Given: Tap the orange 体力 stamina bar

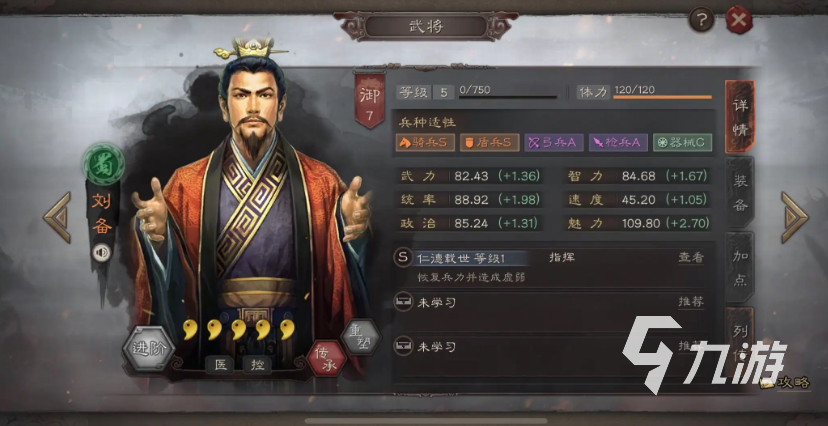Looking at the screenshot, I should tap(662, 97).
